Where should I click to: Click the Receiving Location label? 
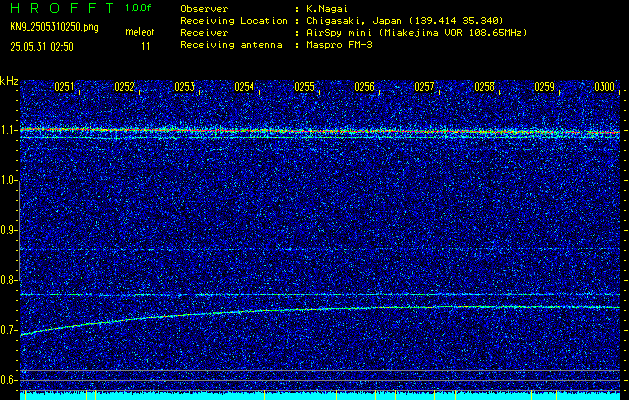[x=234, y=21]
